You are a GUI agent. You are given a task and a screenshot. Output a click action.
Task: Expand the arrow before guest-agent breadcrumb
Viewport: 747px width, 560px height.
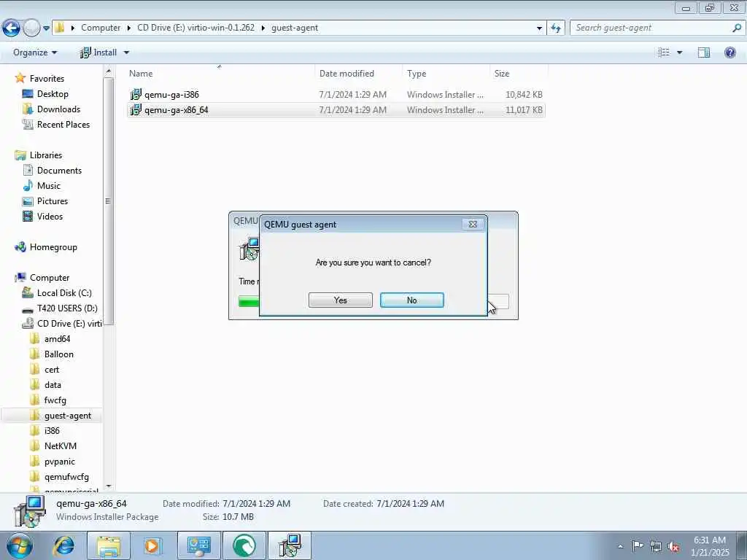coord(263,28)
